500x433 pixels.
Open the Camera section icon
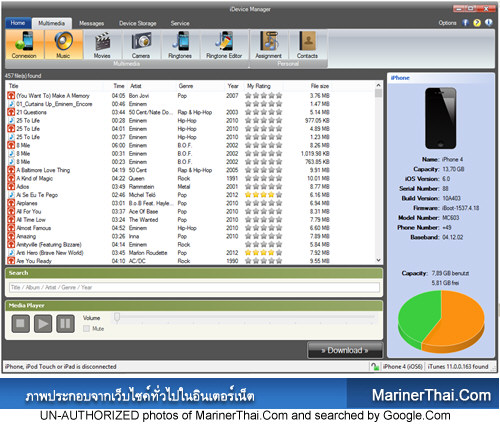point(141,44)
